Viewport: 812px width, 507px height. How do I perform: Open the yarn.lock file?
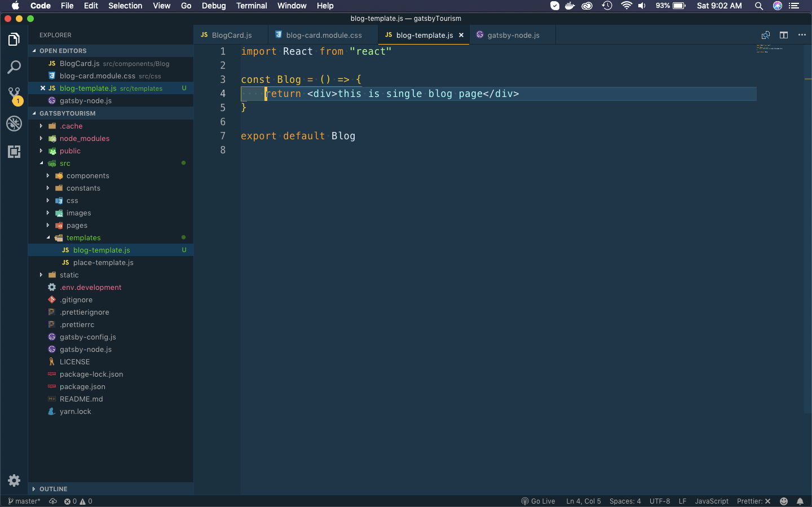point(111,411)
